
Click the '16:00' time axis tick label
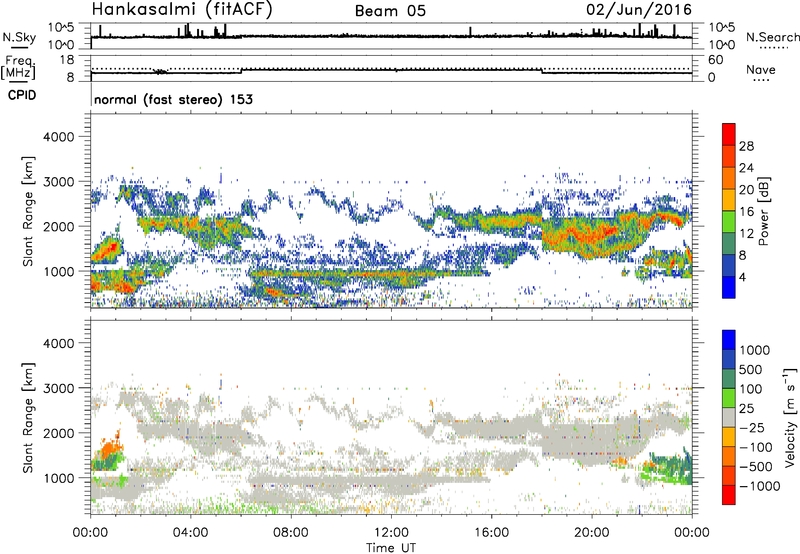click(x=491, y=533)
